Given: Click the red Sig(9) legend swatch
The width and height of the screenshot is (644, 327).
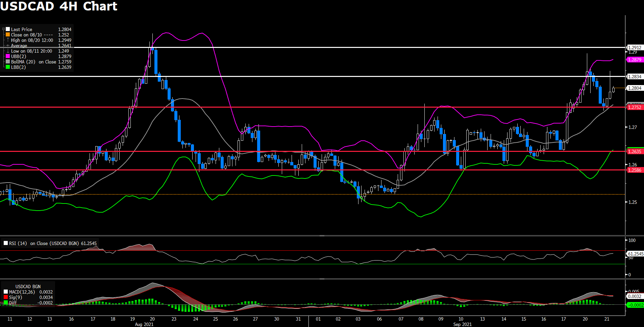Looking at the screenshot, I should pos(6,297).
